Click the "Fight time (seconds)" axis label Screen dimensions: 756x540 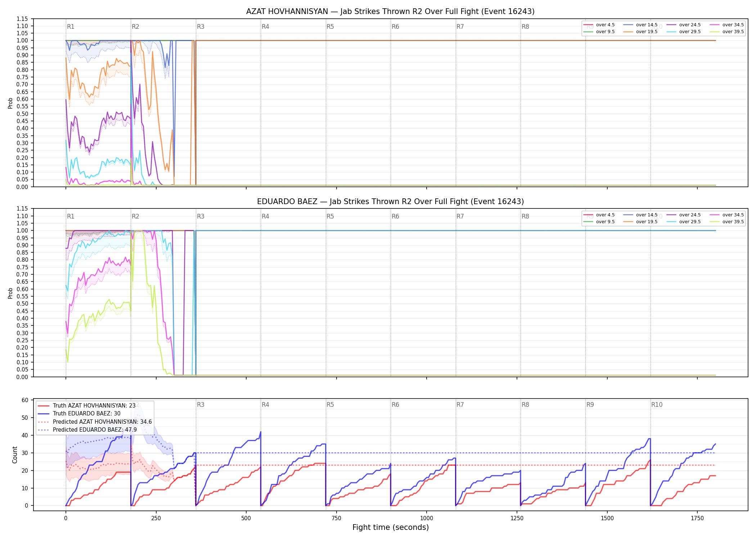391,527
